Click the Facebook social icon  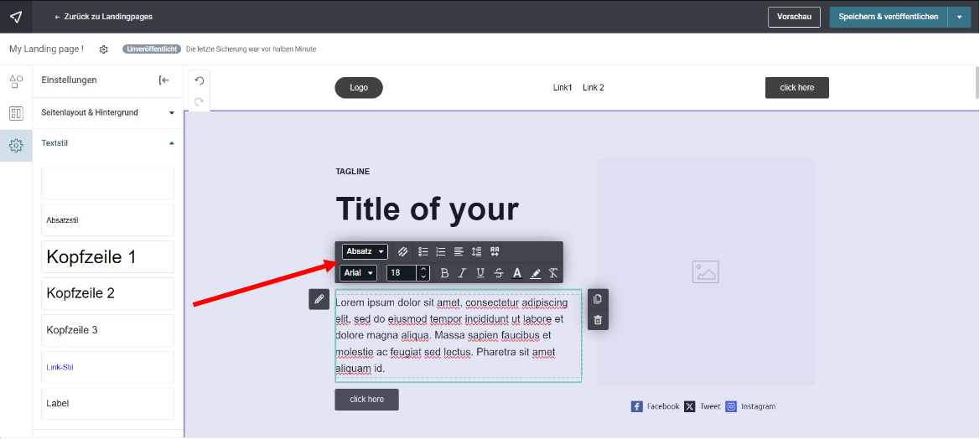click(x=636, y=406)
